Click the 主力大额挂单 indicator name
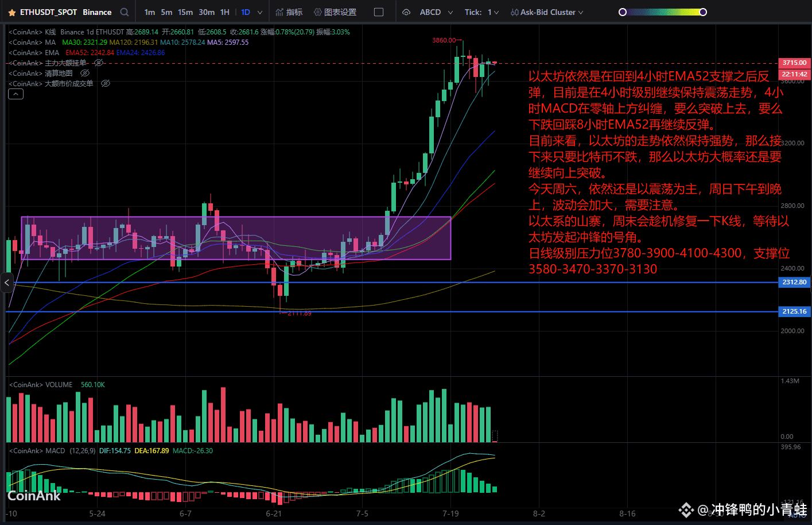Screen dimensions: 812x525 pos(65,63)
